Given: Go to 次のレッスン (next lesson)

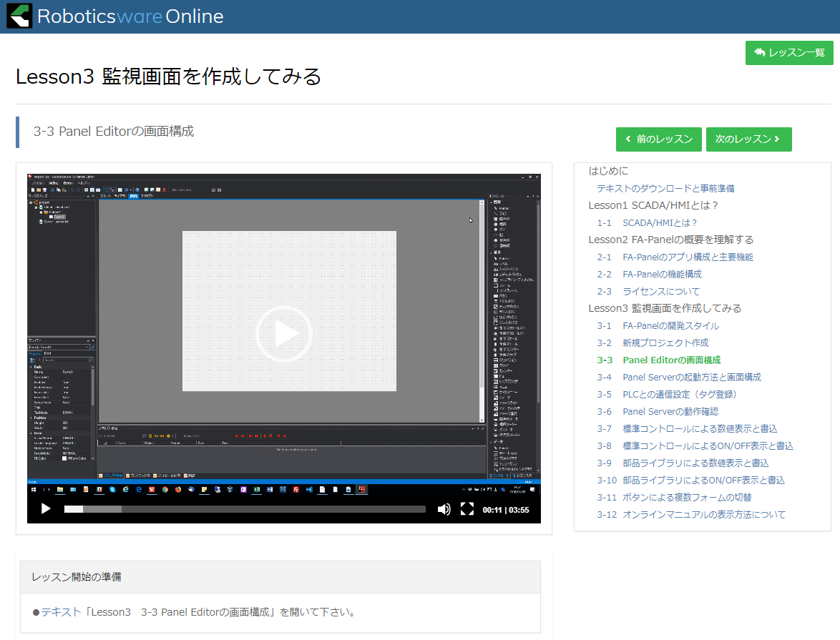Looking at the screenshot, I should click(x=748, y=139).
